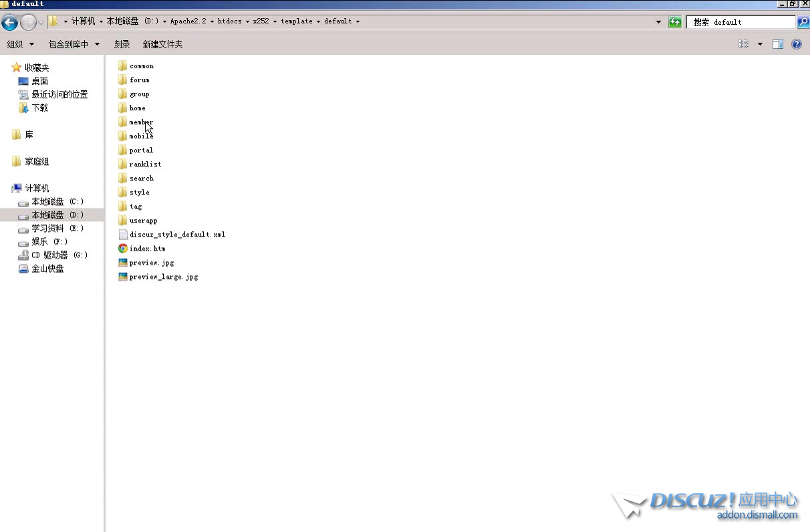Click the change view icon in toolbar
This screenshot has height=532, width=810.
743,44
